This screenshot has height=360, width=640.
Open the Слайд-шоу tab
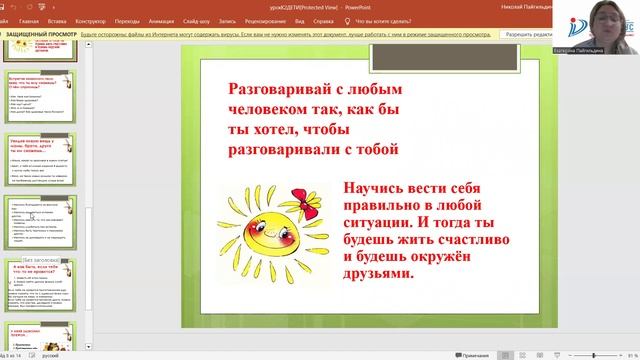pyautogui.click(x=196, y=21)
